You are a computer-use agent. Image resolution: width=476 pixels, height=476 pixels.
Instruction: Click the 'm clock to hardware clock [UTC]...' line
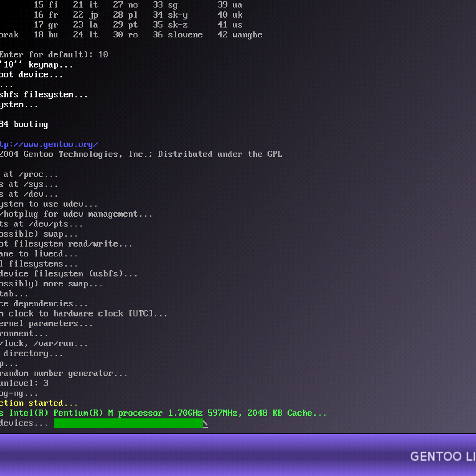[84, 314]
